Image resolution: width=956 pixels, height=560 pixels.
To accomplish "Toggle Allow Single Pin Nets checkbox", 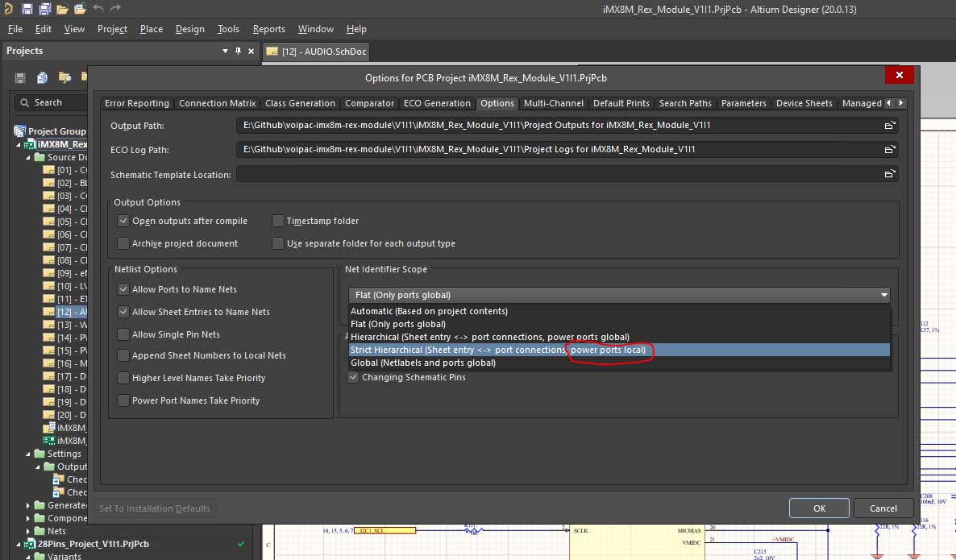I will pos(123,334).
